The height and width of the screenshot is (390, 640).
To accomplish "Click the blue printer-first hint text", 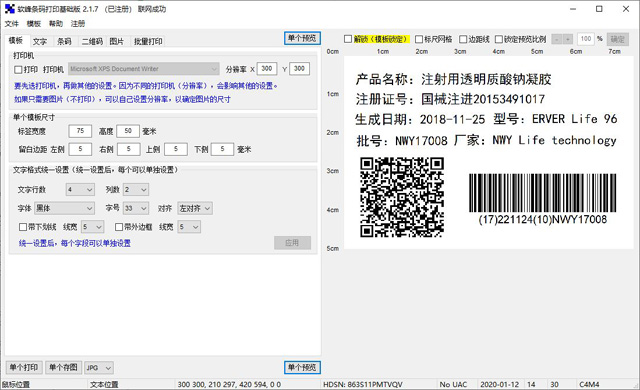I will [x=146, y=86].
